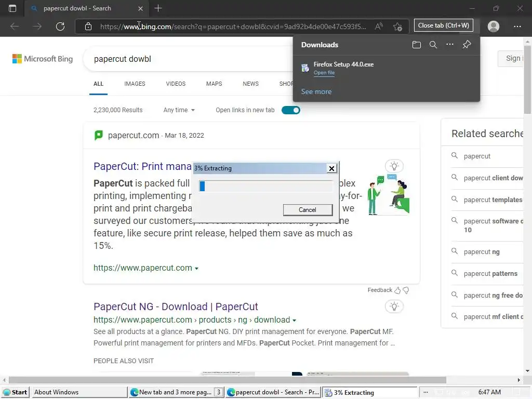Open the tab actions menu icon
Viewport: 532px width, 399px height.
pyautogui.click(x=12, y=8)
